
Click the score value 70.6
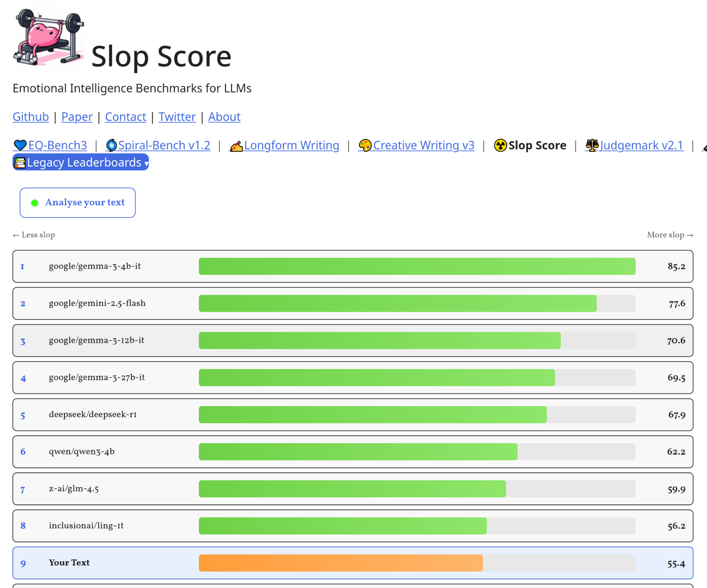click(676, 341)
